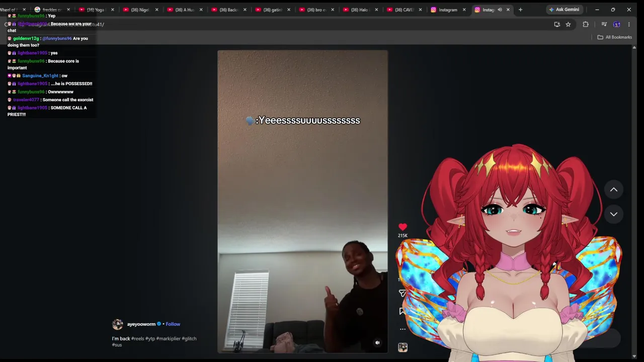The width and height of the screenshot is (644, 362).
Task: Open the ayeyooworm profile picture
Action: [118, 324]
